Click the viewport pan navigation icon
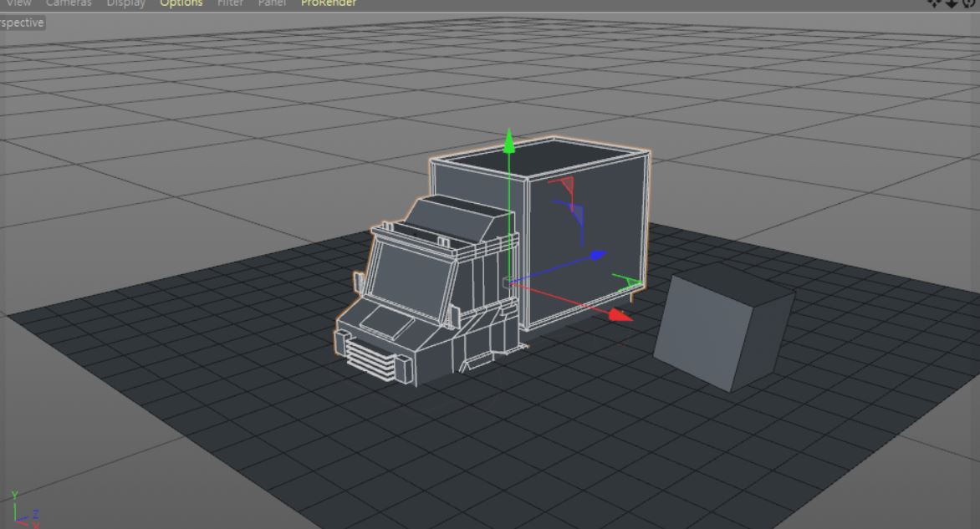This screenshot has height=529, width=980. [934, 3]
